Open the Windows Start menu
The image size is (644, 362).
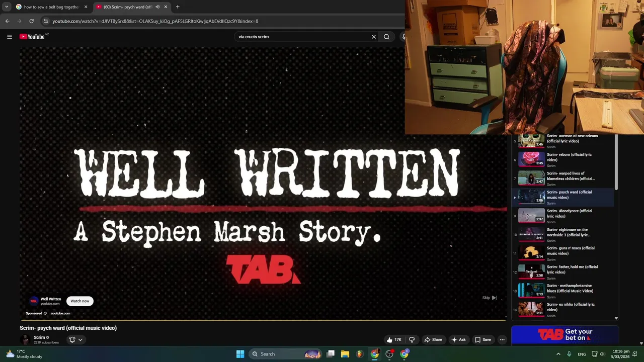(240, 354)
